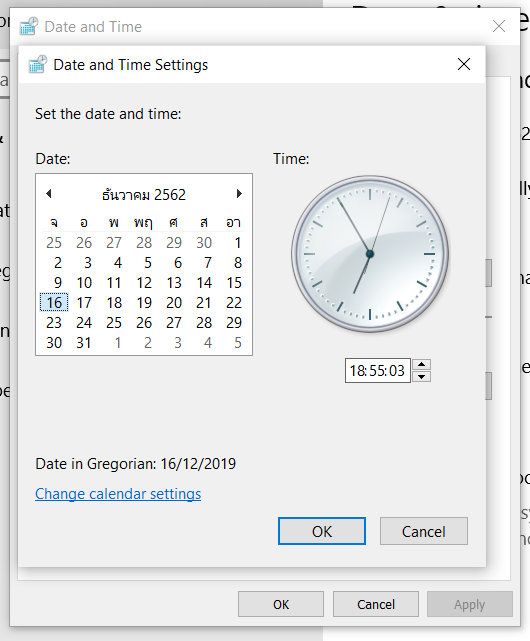Select date 19 in calendar
Screen dimensions: 530x641
click(x=144, y=303)
